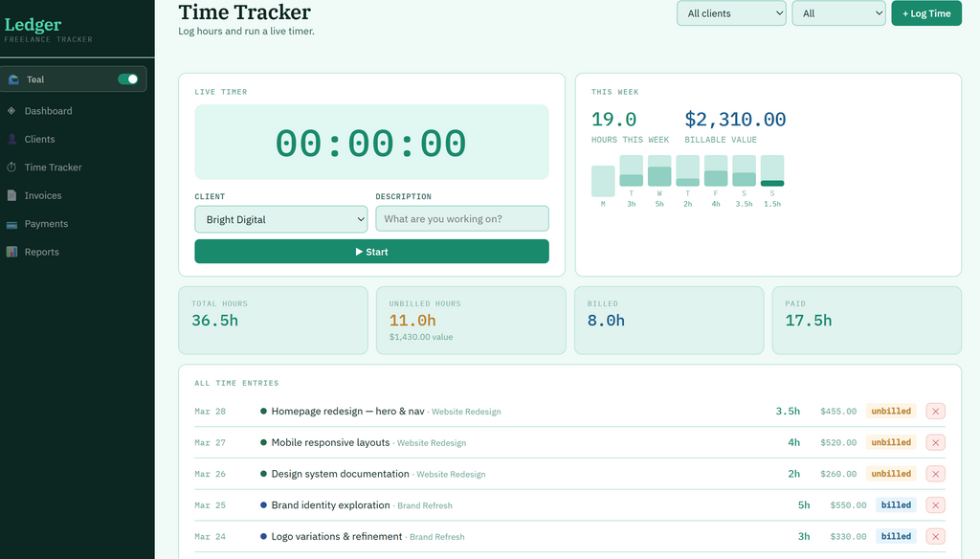Open the All clients filter dropdown
This screenshot has height=559, width=980.
(x=731, y=13)
